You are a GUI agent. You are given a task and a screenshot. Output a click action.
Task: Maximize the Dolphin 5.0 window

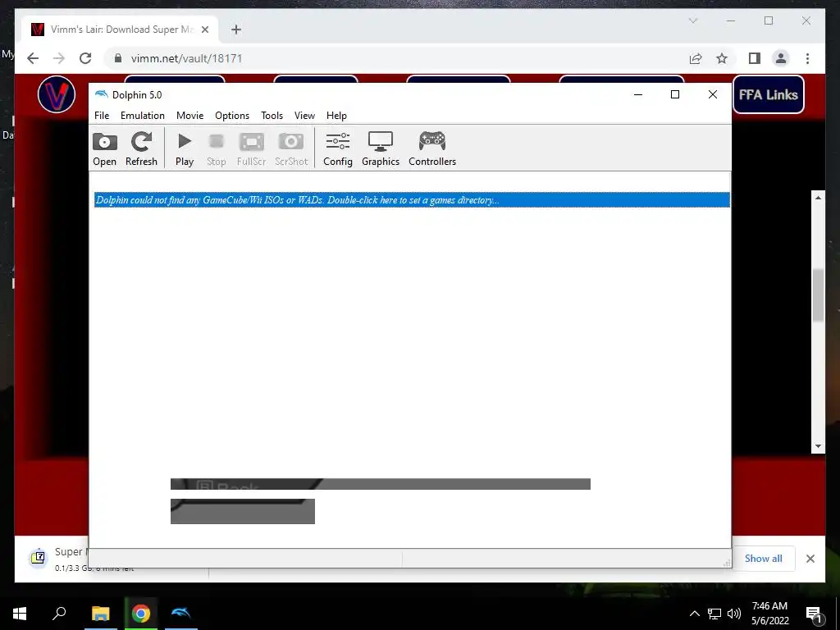pos(675,94)
